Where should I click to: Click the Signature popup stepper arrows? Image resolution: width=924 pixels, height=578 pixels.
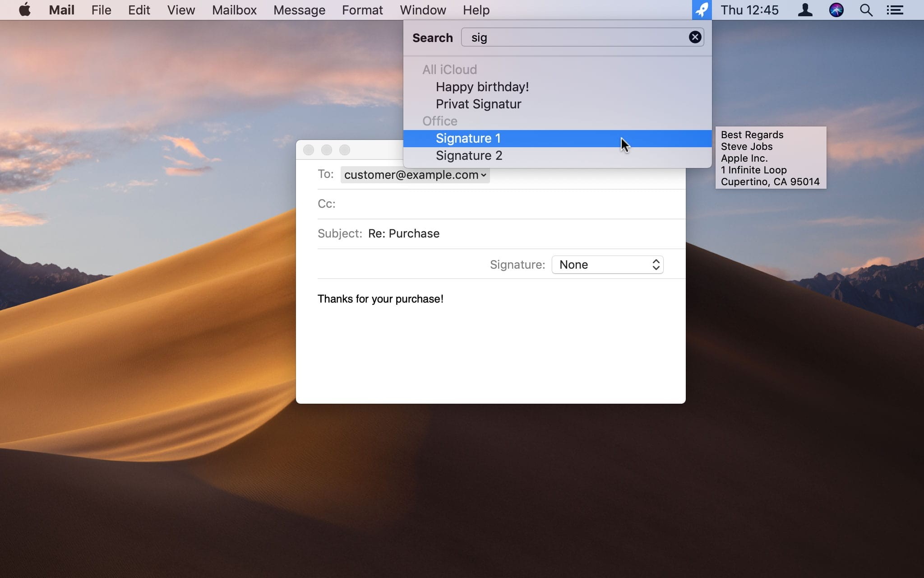655,265
